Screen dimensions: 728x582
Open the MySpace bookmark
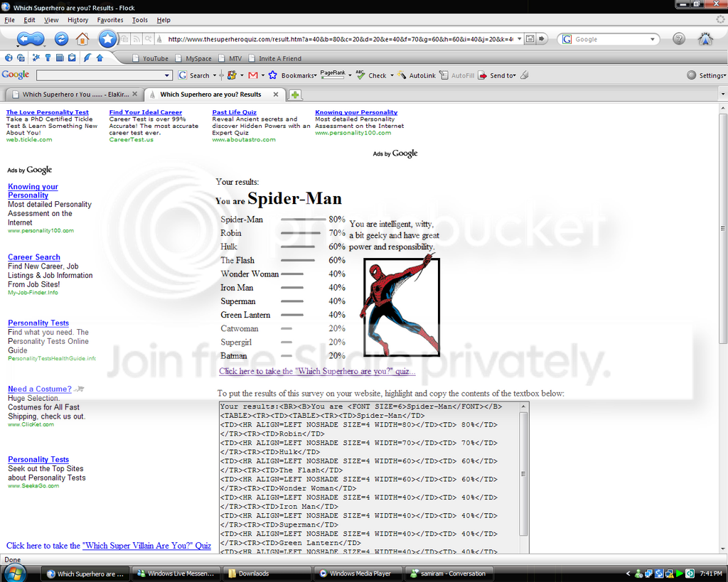click(x=193, y=58)
